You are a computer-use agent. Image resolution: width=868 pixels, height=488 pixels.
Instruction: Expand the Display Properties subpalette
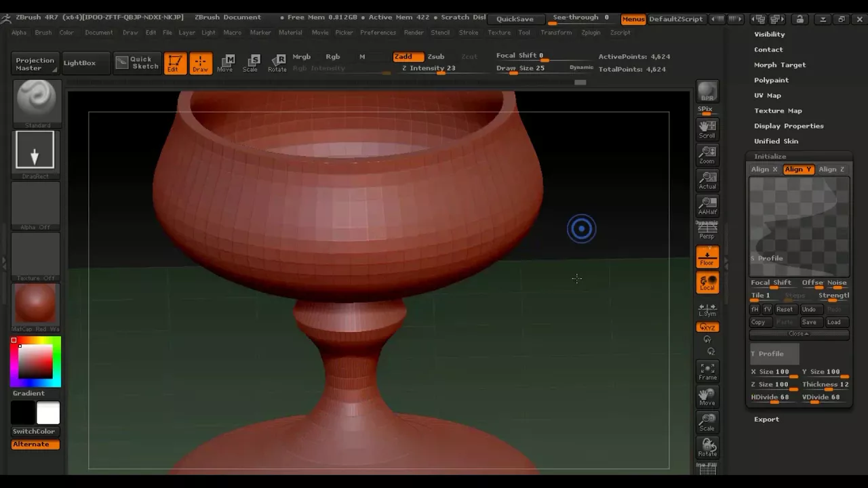[789, 126]
